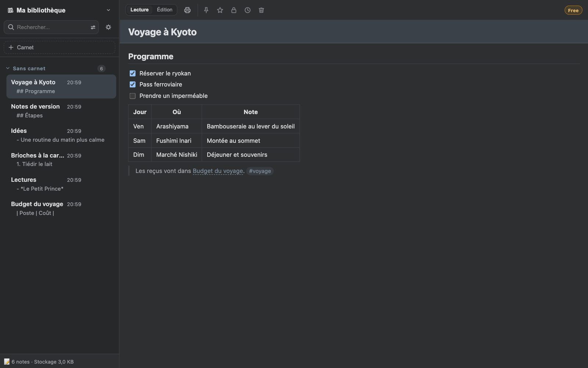The image size is (588, 368).
Task: Focus the Rechercher search field
Action: [51, 27]
